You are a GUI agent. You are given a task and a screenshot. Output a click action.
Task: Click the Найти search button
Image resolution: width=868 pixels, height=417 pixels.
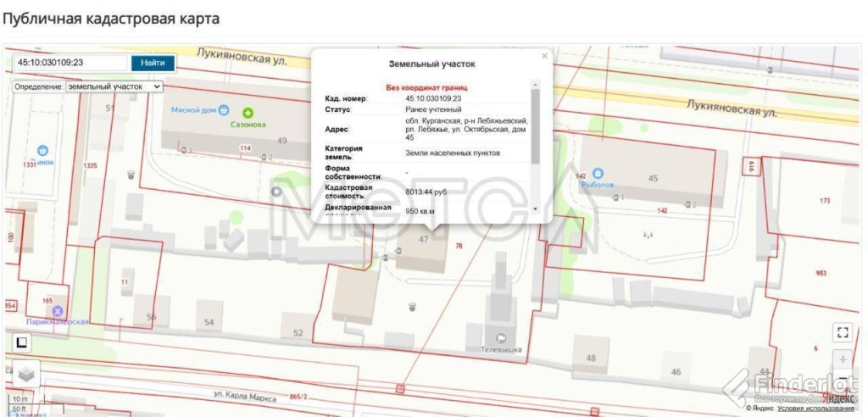coord(153,63)
